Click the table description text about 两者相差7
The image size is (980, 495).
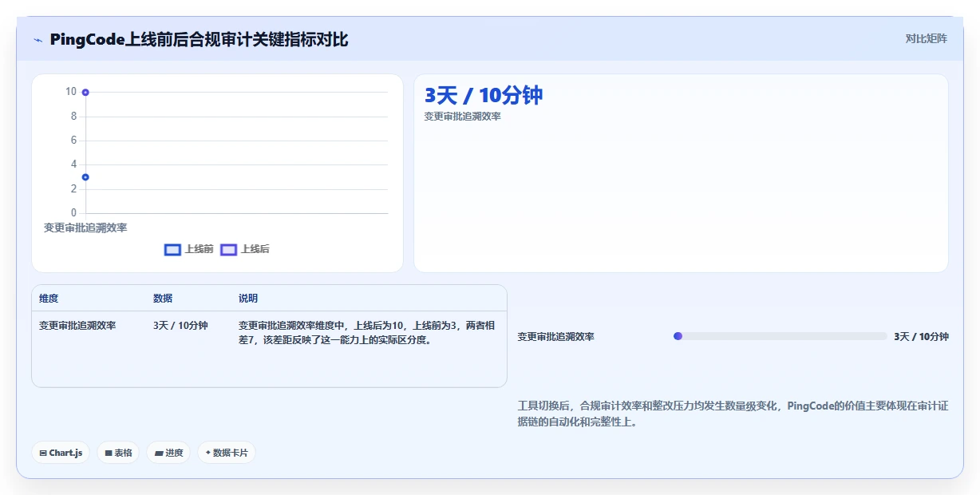[366, 333]
